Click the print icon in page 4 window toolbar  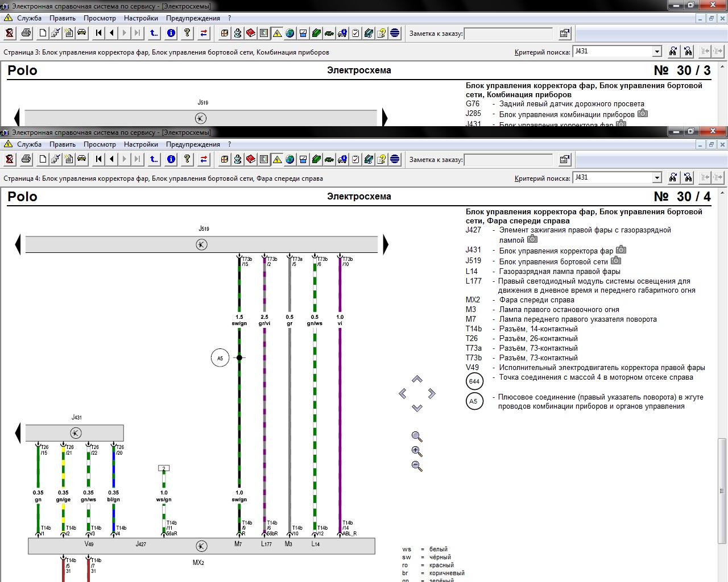tap(26, 160)
